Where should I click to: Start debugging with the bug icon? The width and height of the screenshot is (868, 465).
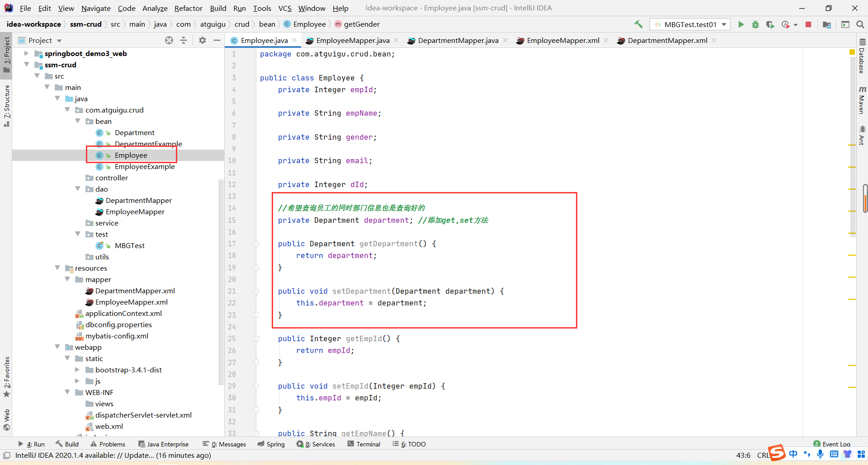tap(755, 24)
